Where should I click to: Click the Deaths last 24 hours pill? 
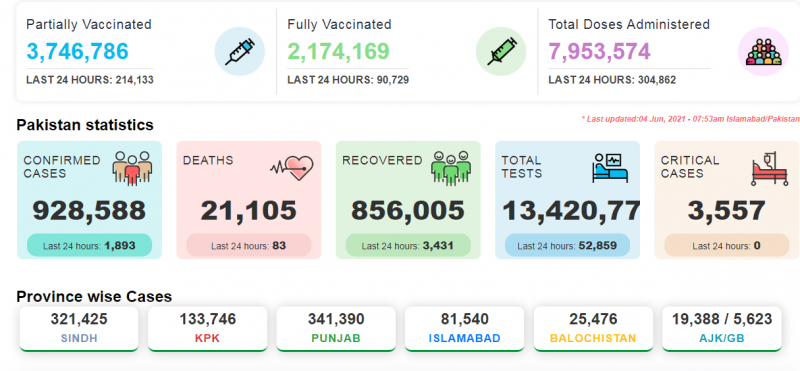(x=248, y=245)
